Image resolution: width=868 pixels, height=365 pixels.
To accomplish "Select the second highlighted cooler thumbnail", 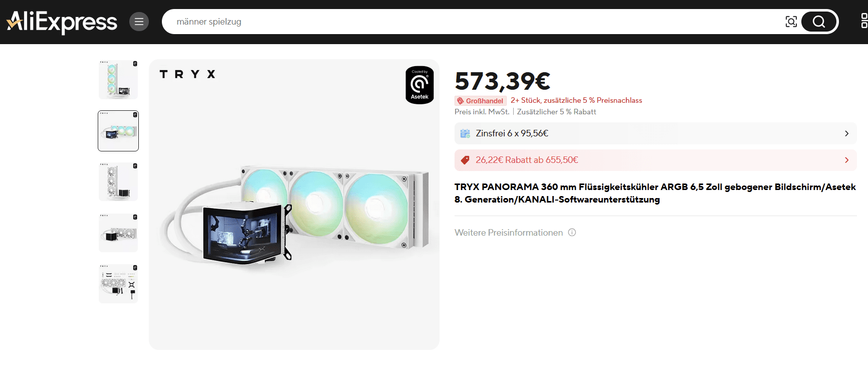I will 118,131.
